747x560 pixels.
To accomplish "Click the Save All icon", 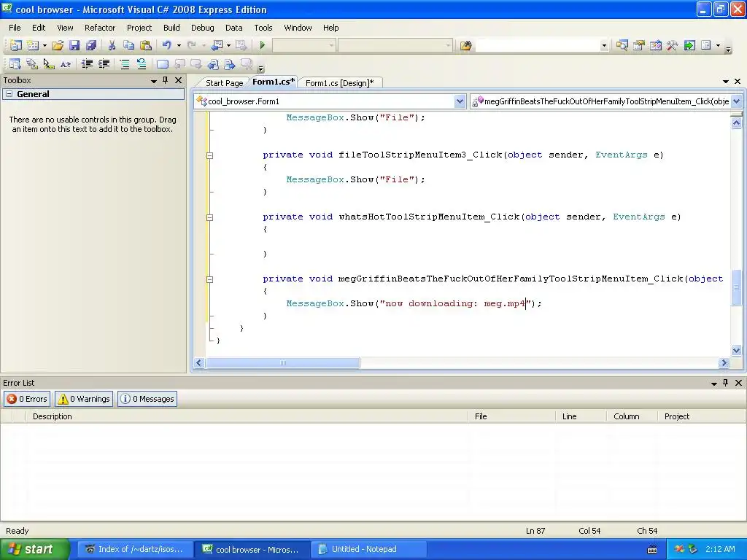I will [91, 45].
